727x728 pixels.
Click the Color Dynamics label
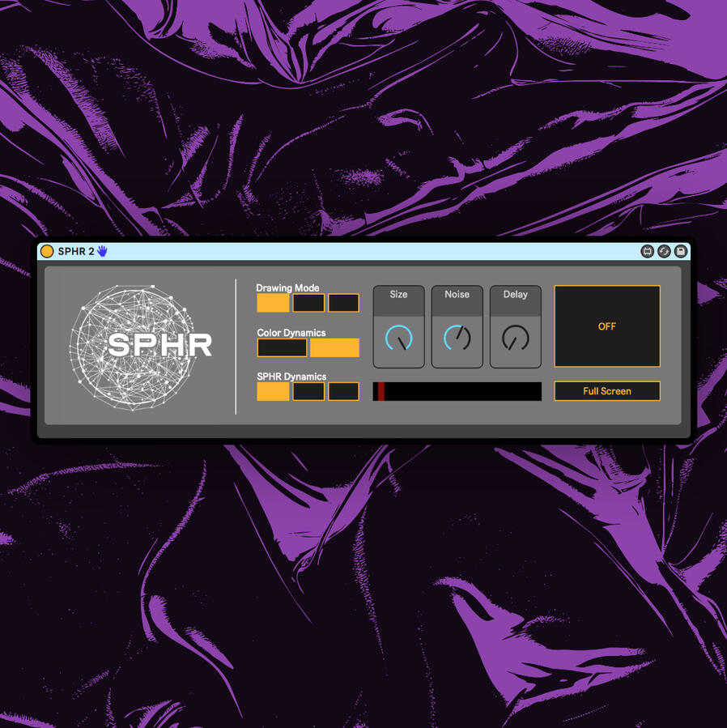[x=291, y=333]
